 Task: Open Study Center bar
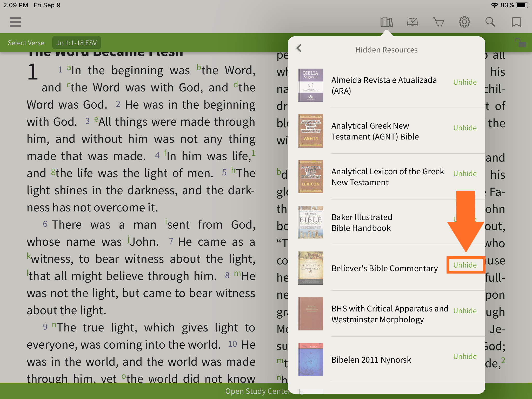pos(257,391)
